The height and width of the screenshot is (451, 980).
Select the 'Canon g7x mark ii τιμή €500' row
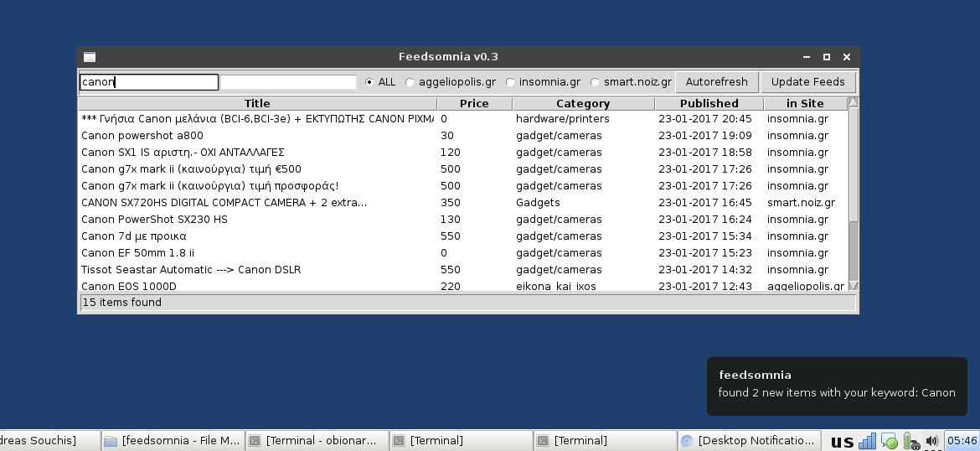463,169
